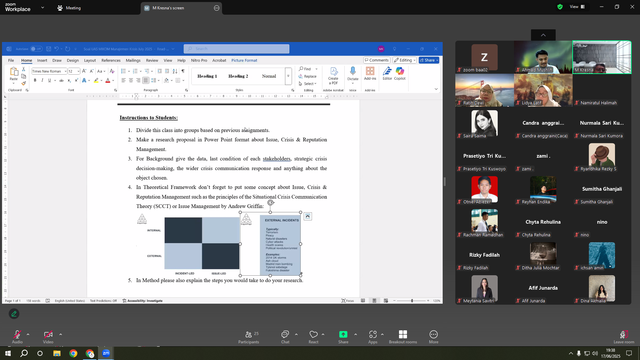The width and height of the screenshot is (640, 360).
Task: Click Focus mode in Word status bar
Action: coord(348,301)
